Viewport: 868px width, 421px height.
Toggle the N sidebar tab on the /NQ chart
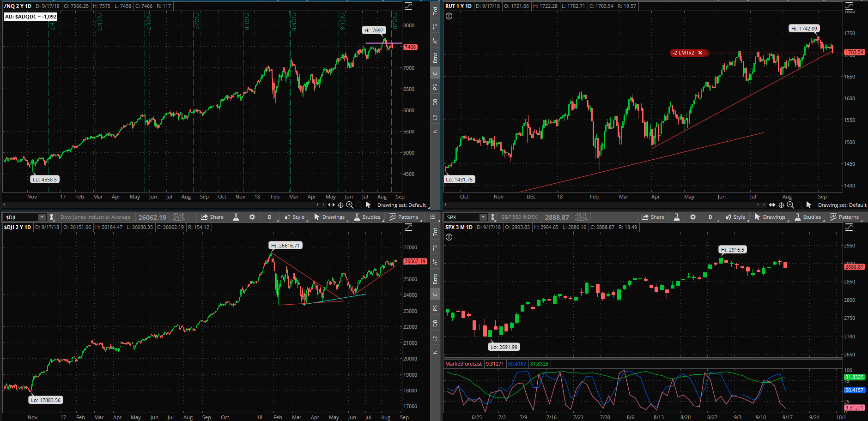pos(435,131)
